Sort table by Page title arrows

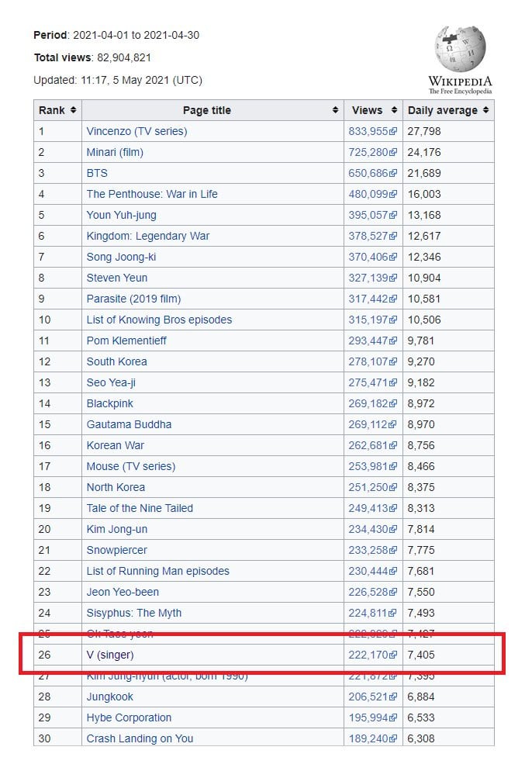(x=335, y=110)
